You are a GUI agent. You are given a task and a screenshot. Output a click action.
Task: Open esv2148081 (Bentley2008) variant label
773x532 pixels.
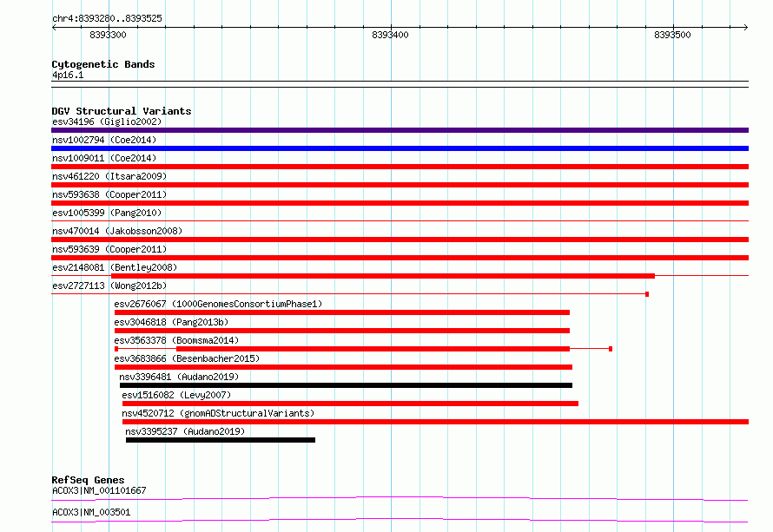115,267
